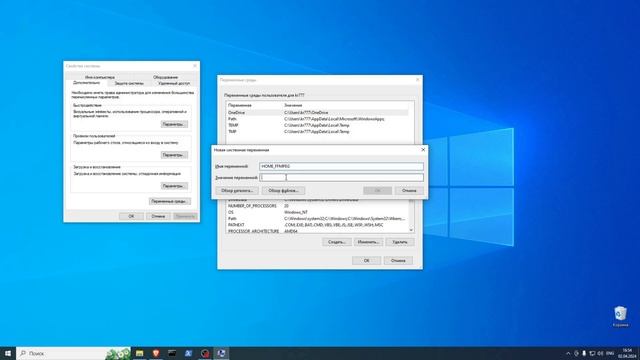The width and height of the screenshot is (640, 360).
Task: Click the taskbar search box Поиск
Action: (x=73, y=353)
